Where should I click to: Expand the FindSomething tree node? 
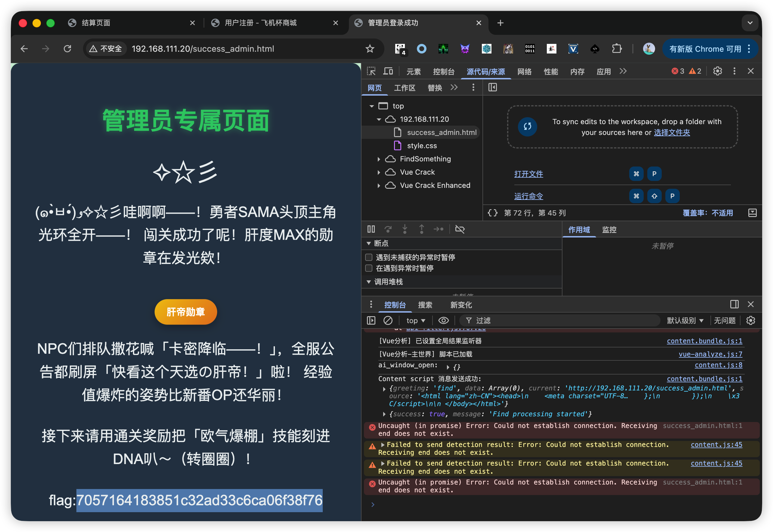(379, 159)
